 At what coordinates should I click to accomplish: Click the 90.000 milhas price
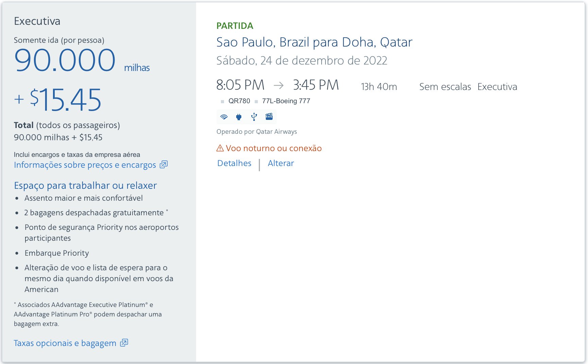(x=82, y=60)
